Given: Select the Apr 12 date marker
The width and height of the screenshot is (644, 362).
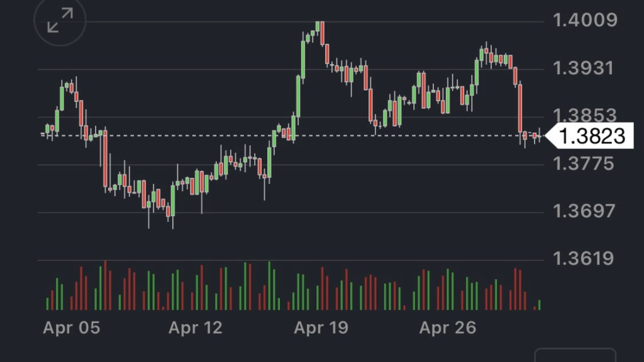Looking at the screenshot, I should (196, 327).
